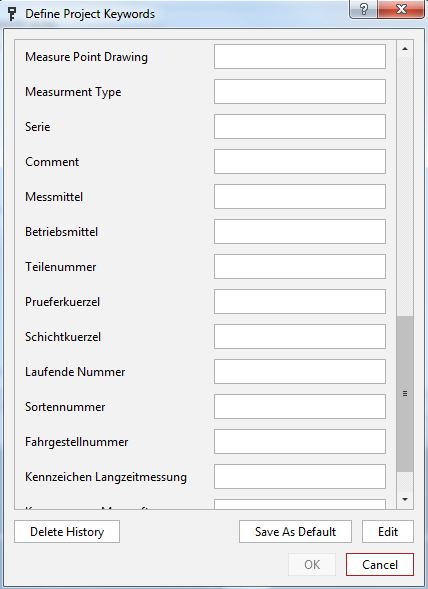Viewport: 428px width, 589px height.
Task: Click the Edit button
Action: [x=388, y=532]
